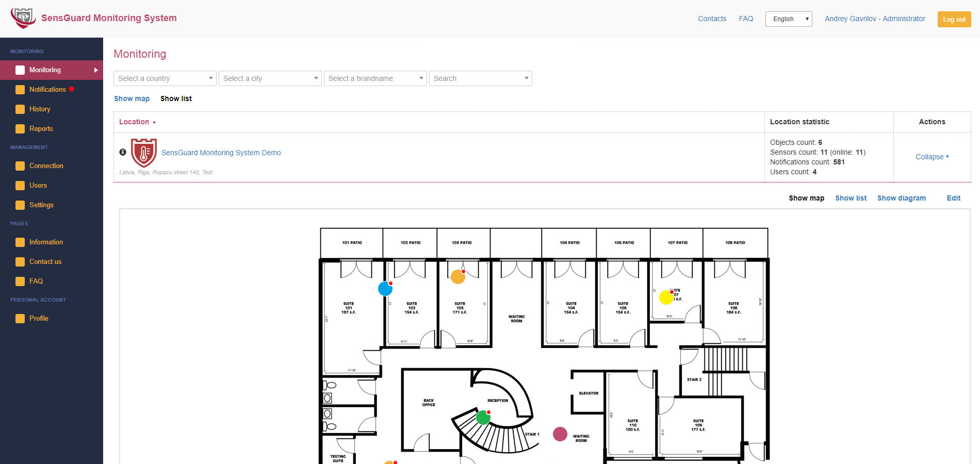Click Edit to modify the floor plan

(953, 198)
